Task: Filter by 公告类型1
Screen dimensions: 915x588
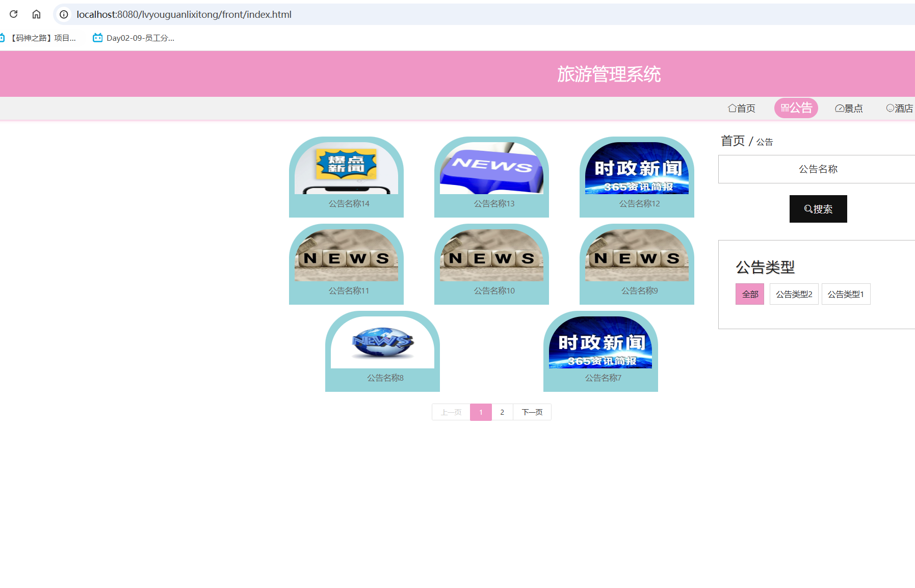Action: pos(846,294)
